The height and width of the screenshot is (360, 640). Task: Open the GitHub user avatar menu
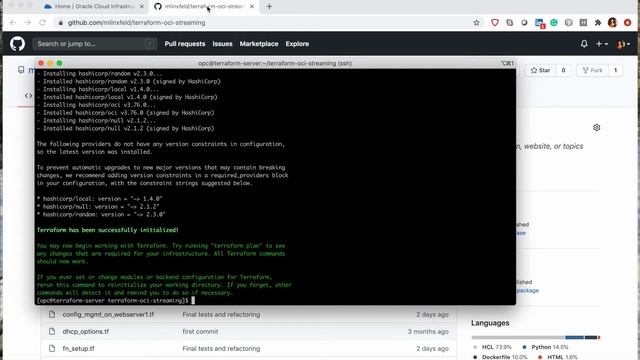pyautogui.click(x=623, y=44)
